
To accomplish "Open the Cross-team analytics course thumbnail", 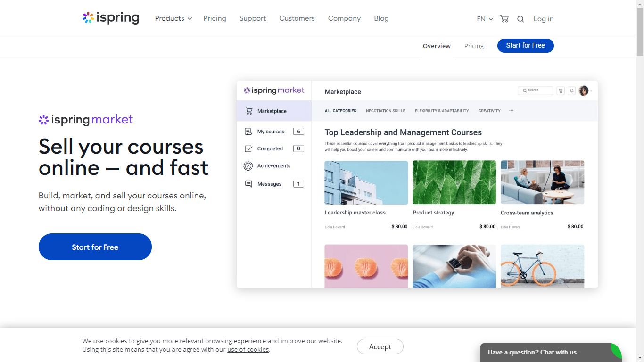I will [x=542, y=182].
